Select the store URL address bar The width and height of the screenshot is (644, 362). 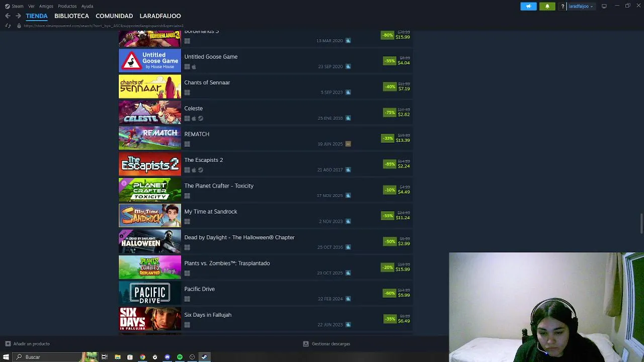coord(103,26)
